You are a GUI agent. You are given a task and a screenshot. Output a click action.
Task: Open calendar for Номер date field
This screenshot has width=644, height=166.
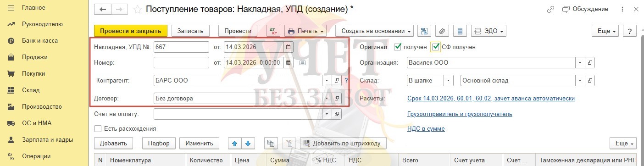point(288,62)
